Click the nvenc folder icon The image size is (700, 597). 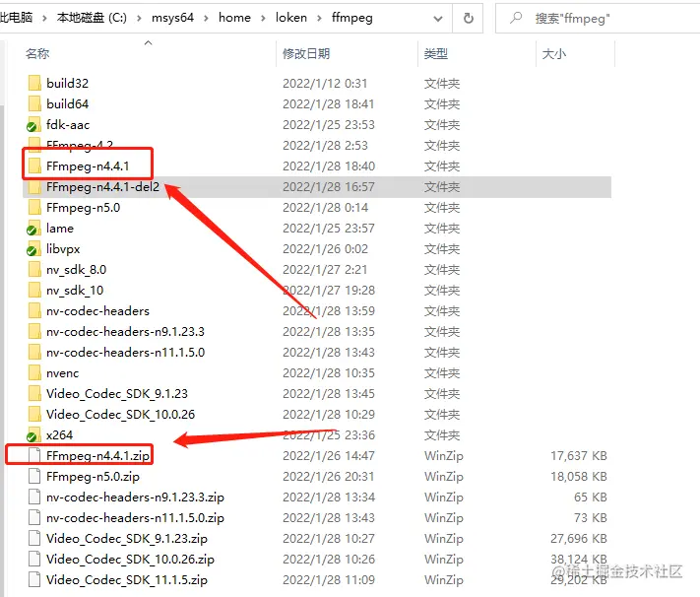coord(34,373)
